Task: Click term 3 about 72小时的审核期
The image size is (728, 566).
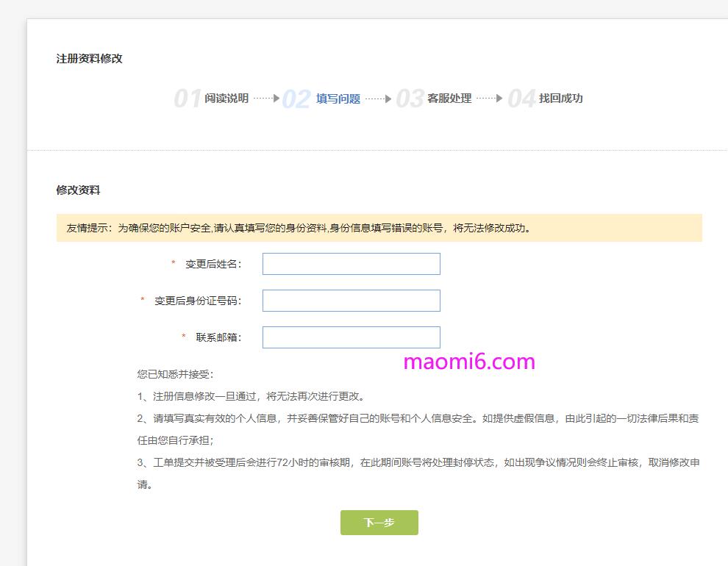Action: click(x=418, y=473)
